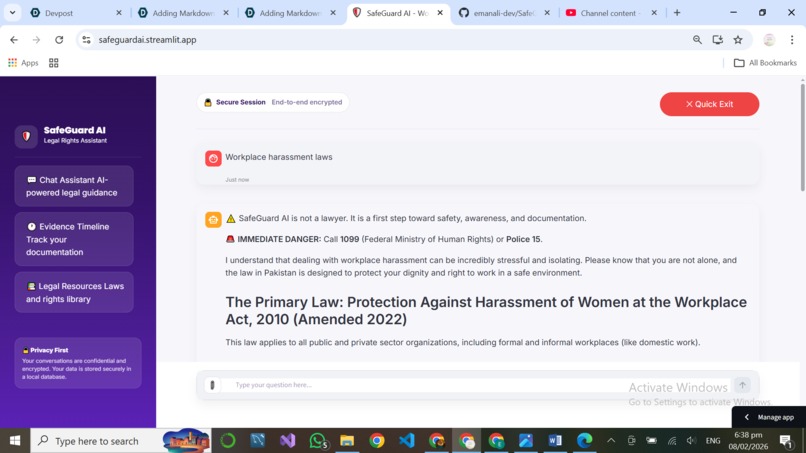The image size is (806, 453).
Task: Show hidden system tray icons
Action: [611, 441]
